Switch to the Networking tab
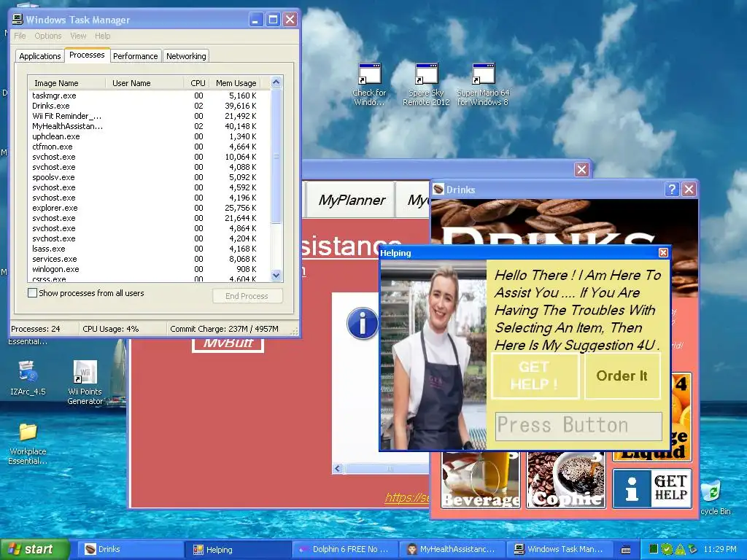This screenshot has width=747, height=560. [186, 56]
